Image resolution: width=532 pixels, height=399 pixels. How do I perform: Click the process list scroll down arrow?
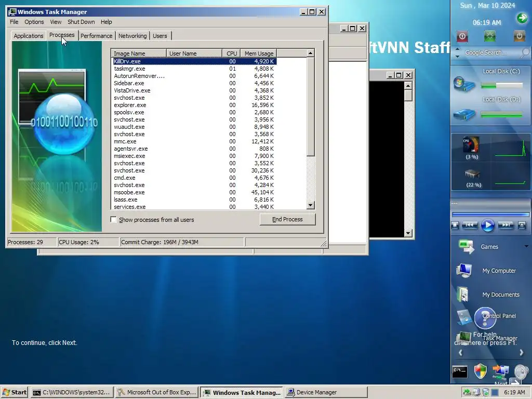click(x=311, y=205)
